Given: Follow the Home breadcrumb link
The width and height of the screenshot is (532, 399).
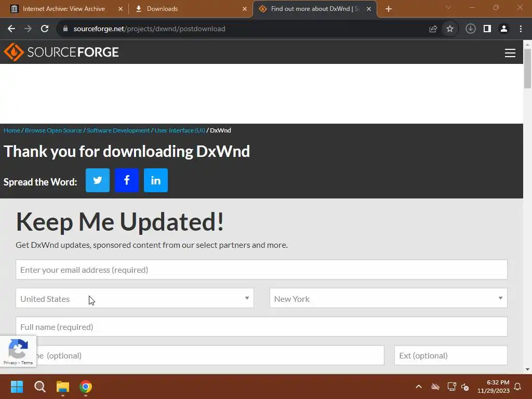Looking at the screenshot, I should click(12, 130).
